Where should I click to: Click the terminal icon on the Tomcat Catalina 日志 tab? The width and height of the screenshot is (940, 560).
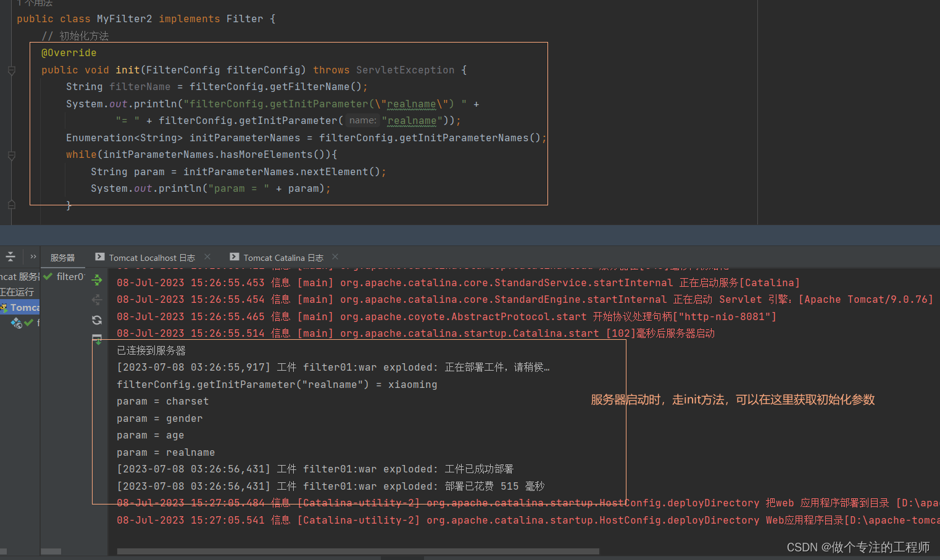point(235,257)
